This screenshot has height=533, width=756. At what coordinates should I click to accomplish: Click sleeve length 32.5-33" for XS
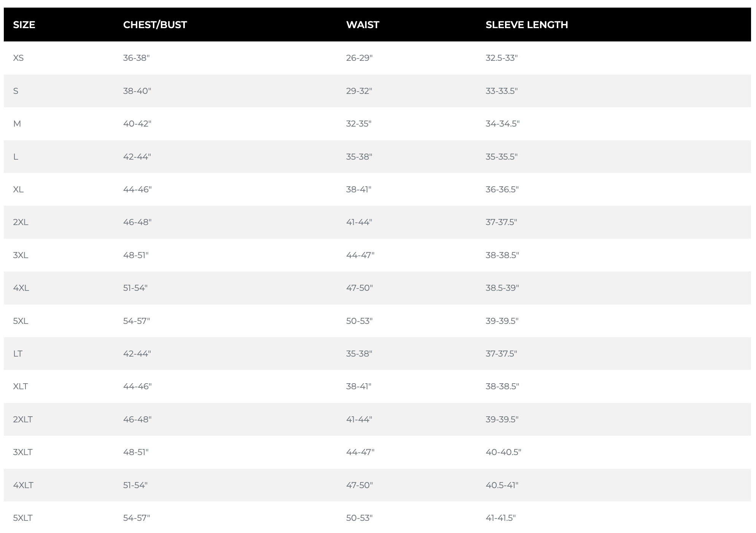pyautogui.click(x=502, y=58)
